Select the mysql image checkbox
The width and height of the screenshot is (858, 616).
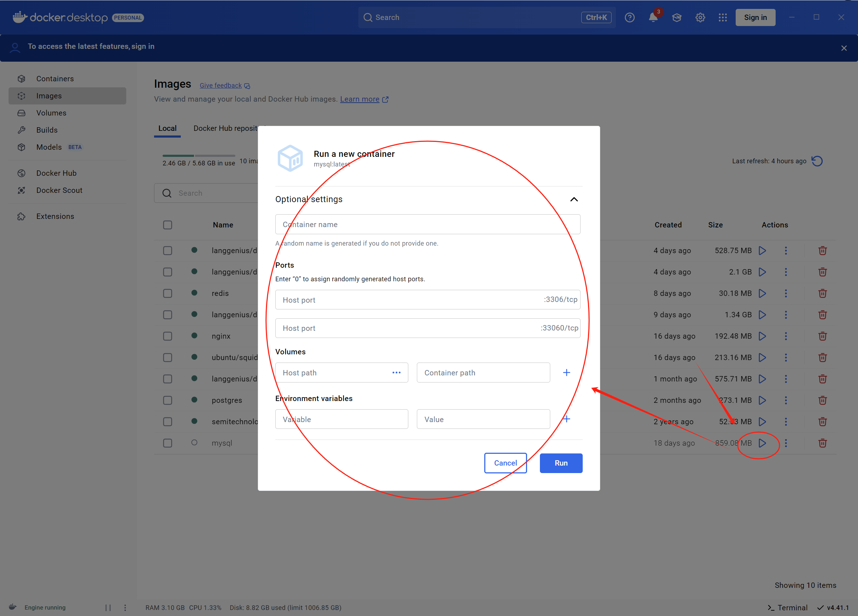point(168,443)
